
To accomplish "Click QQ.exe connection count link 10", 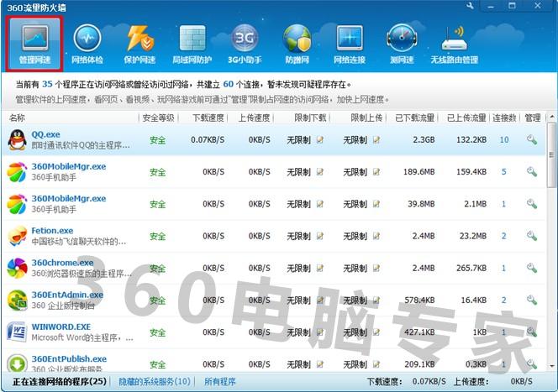I will (x=504, y=139).
